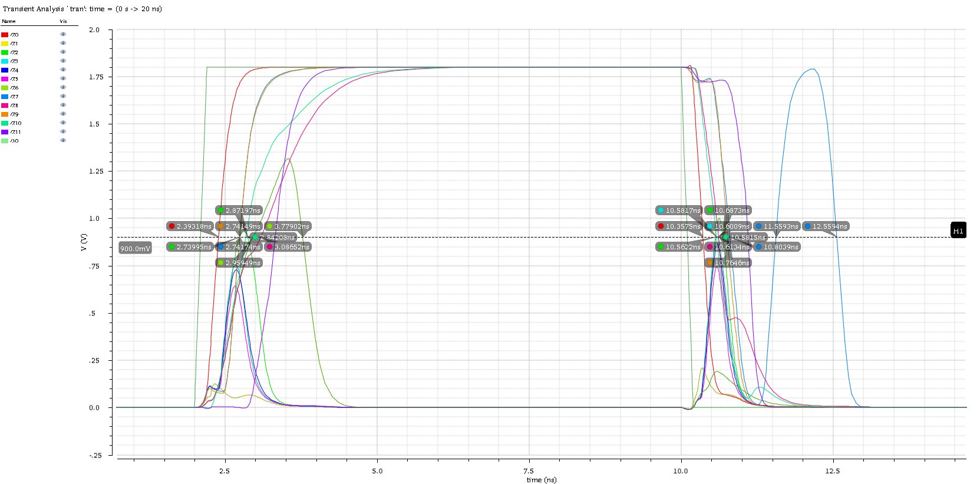Toggle visibility eye for trace /Z7

[x=63, y=96]
